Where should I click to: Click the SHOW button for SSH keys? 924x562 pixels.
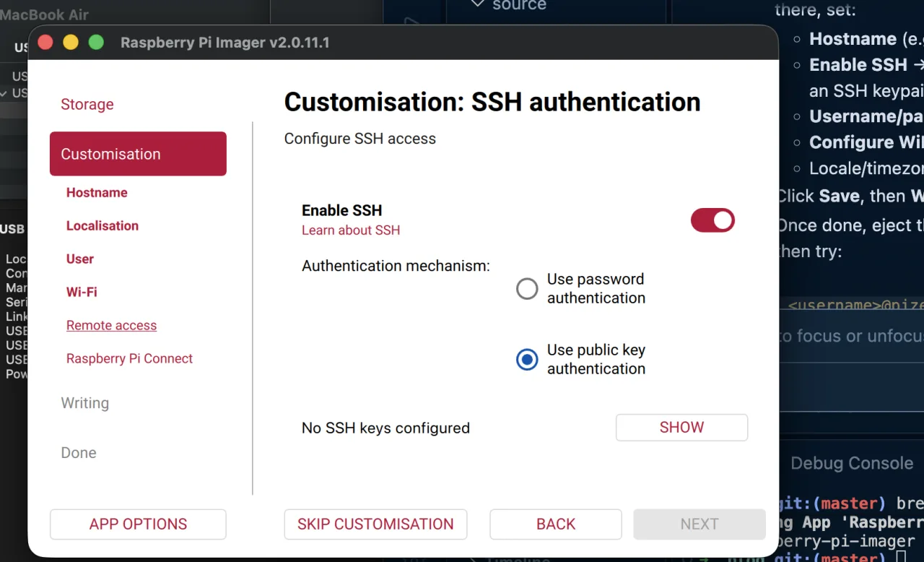click(681, 427)
